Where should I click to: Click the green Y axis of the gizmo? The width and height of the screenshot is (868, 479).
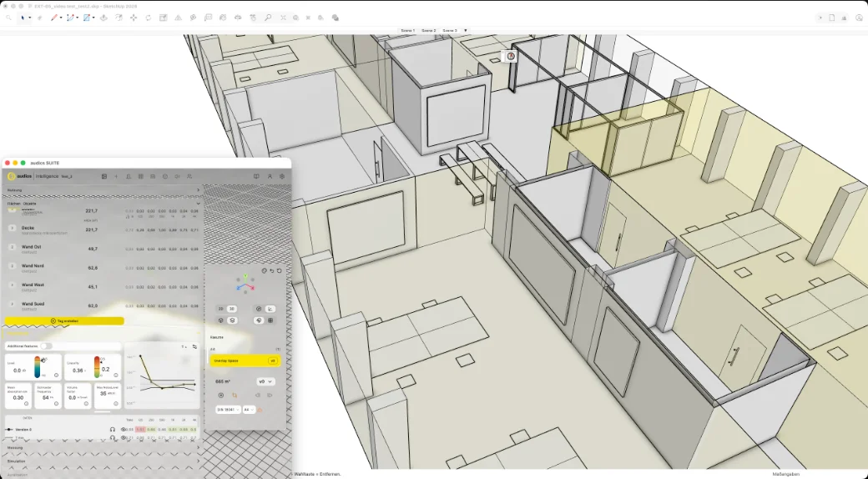click(245, 277)
